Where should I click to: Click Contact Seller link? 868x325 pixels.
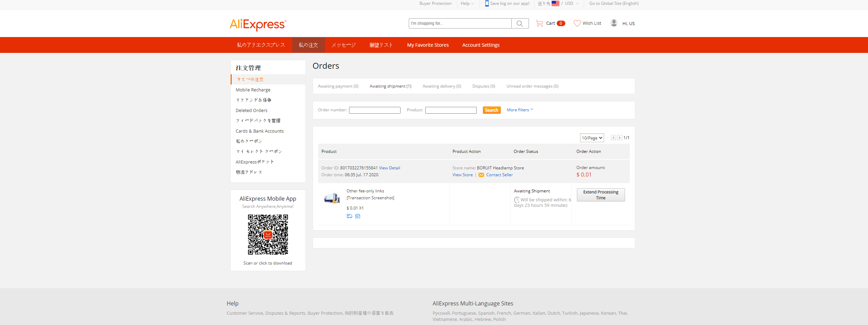coord(499,175)
